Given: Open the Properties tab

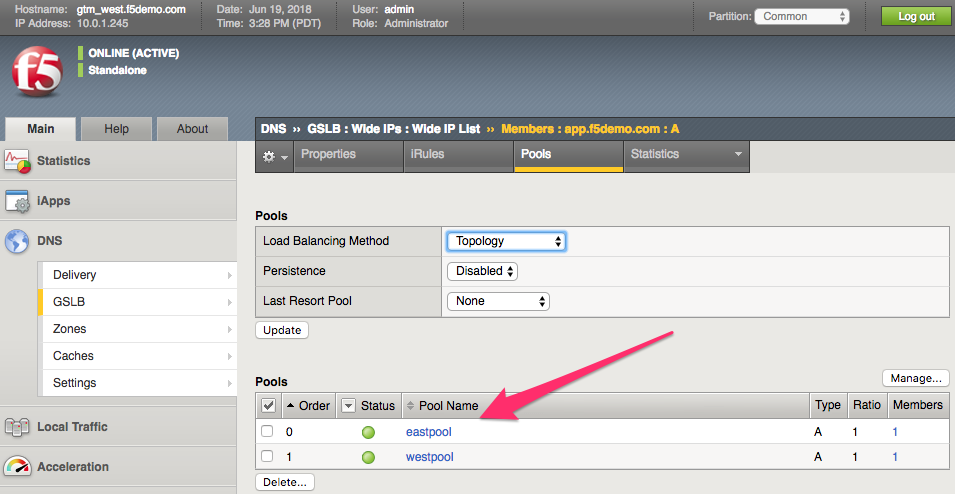Looking at the screenshot, I should point(348,157).
